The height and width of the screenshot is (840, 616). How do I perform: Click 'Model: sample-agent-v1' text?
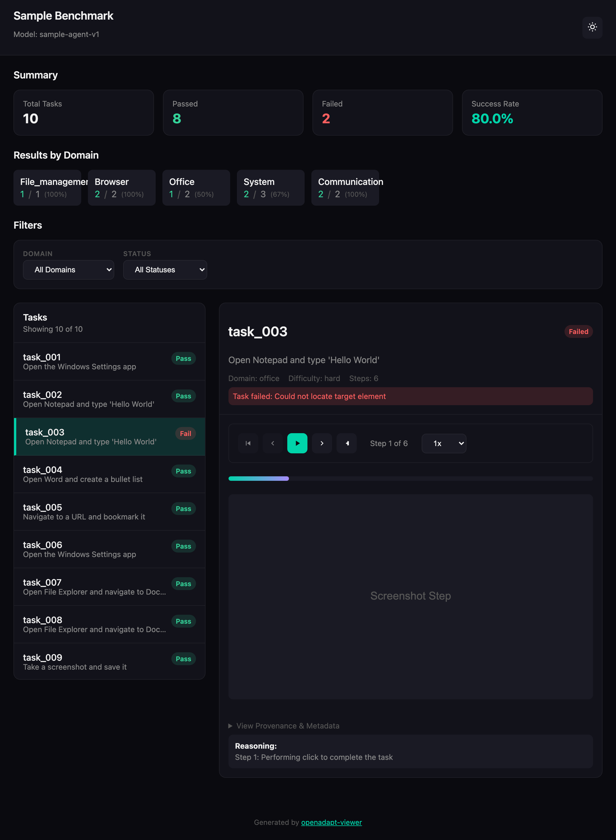56,34
